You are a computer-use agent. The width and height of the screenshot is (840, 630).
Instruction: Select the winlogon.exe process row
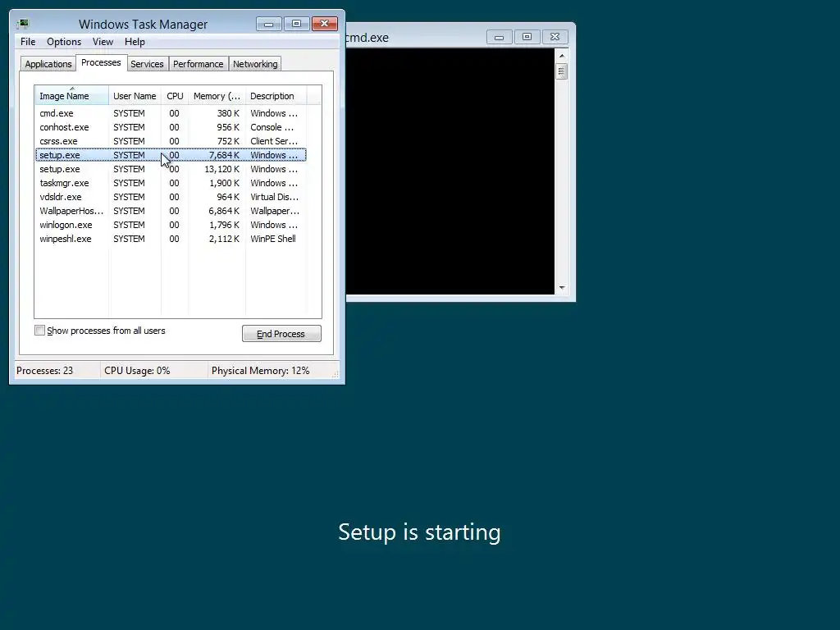[171, 225]
